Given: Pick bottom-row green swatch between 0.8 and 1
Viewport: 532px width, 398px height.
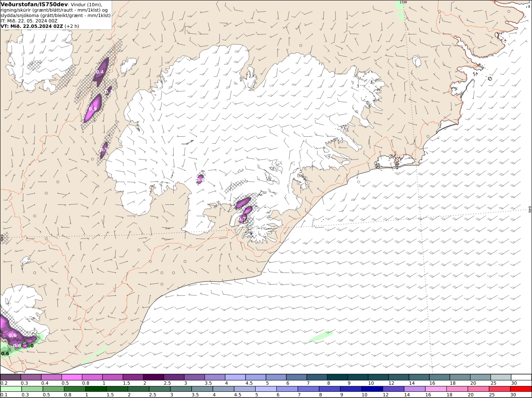Looking at the screenshot, I should pos(74,389).
